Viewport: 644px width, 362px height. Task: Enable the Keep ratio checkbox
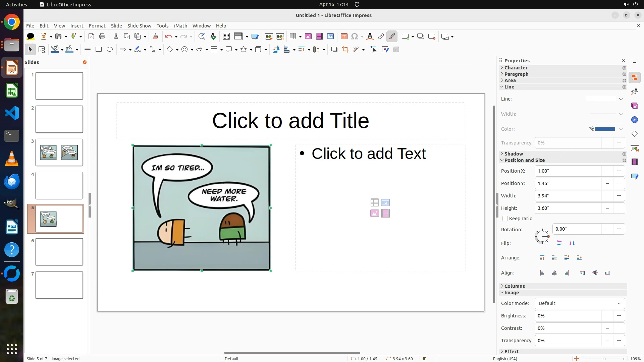[505, 219]
